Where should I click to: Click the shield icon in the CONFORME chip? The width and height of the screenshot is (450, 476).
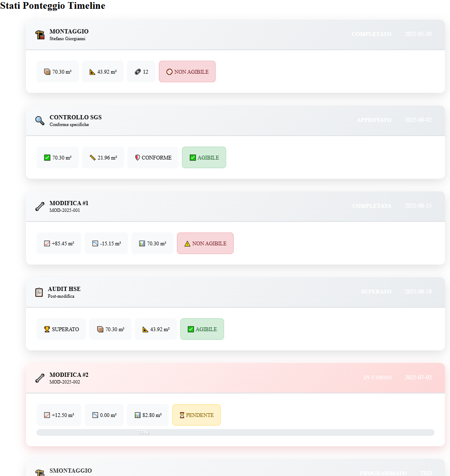[x=137, y=158]
